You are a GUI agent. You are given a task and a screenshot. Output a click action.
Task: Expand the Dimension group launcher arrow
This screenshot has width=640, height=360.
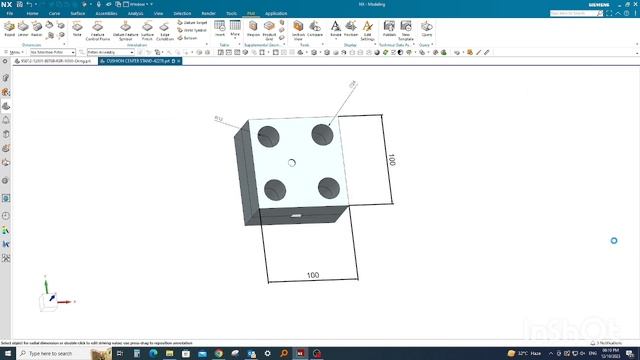(x=64, y=44)
